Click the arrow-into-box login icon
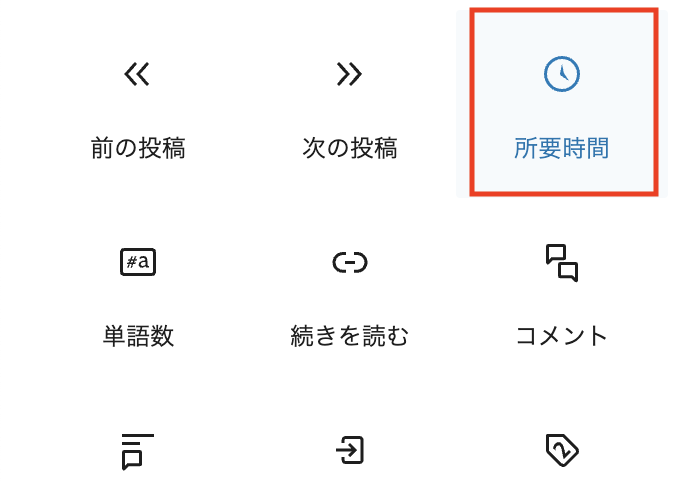Viewport: 692px width, 482px height. point(350,450)
